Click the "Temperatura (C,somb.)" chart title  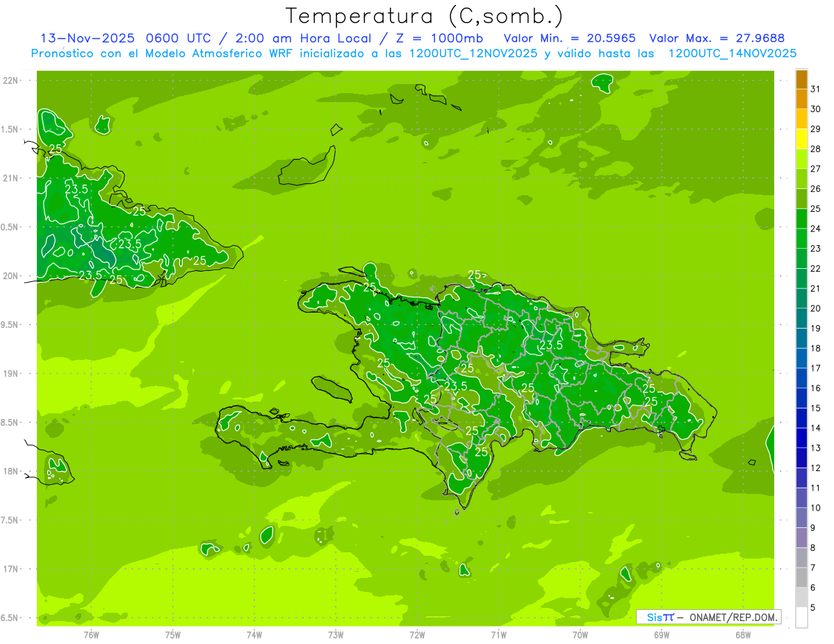(x=424, y=16)
